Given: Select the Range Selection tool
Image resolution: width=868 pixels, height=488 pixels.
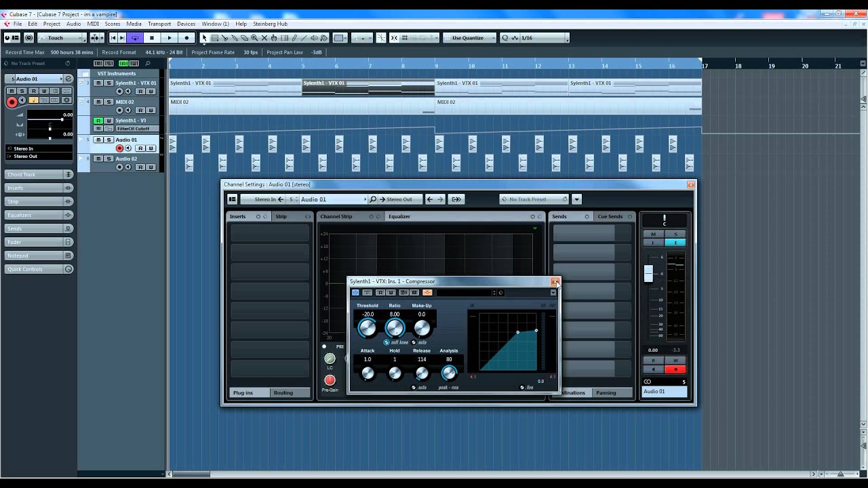Looking at the screenshot, I should [214, 38].
